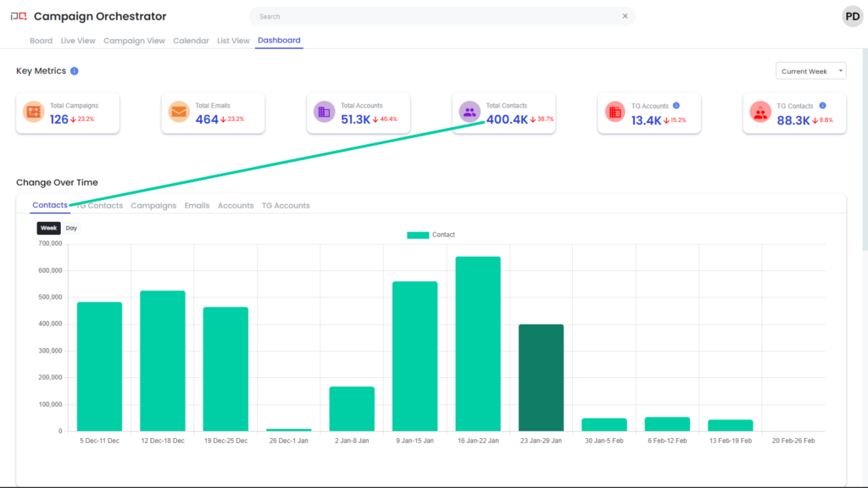Click the Campaign Orchestrator logo icon

pos(18,16)
